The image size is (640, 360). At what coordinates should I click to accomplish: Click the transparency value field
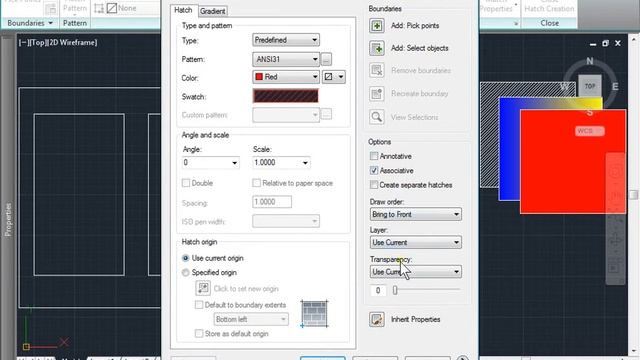click(x=378, y=290)
